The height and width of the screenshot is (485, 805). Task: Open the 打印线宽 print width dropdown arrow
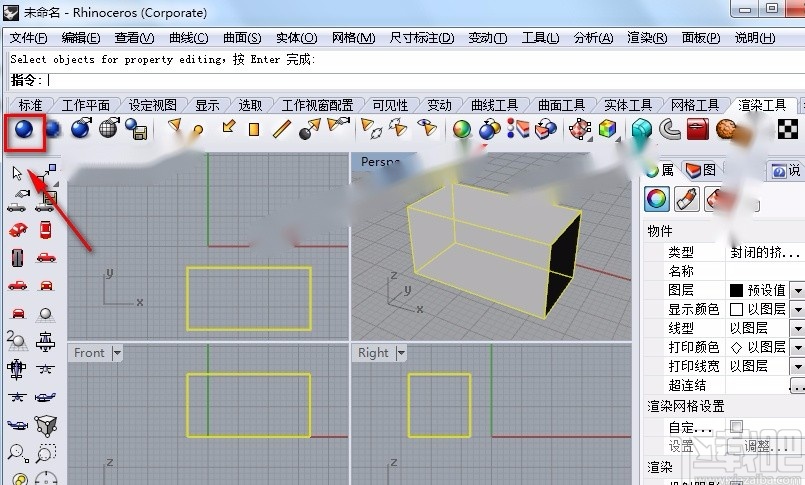(x=797, y=366)
